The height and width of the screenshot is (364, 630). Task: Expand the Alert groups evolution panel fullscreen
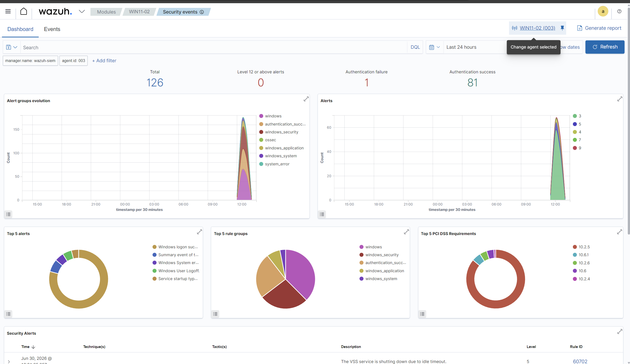point(306,99)
